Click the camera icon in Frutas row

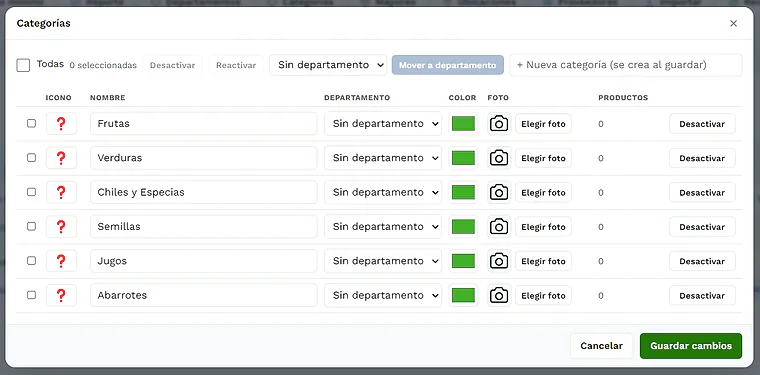[499, 124]
